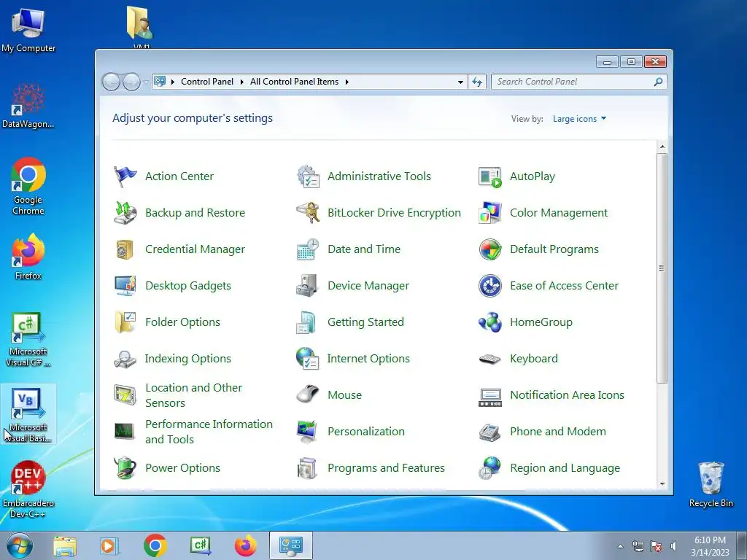Click the 'Action Center' link text
Screen dimensions: 747x560
coord(179,176)
